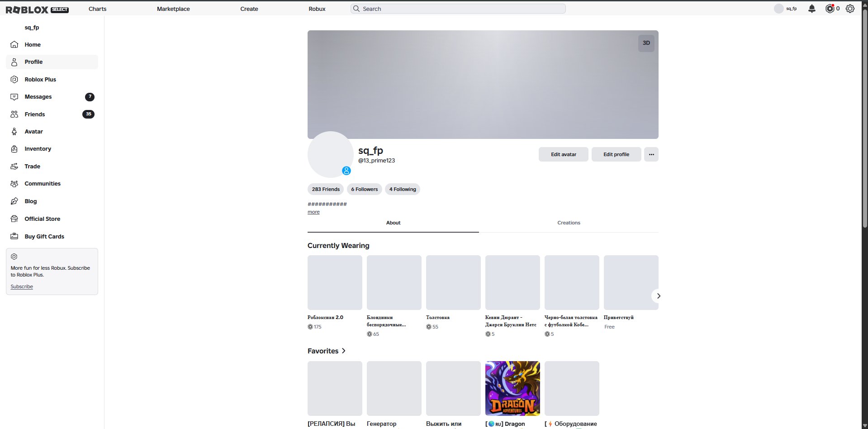This screenshot has height=429, width=868.
Task: Click the Edit profile button
Action: point(617,154)
